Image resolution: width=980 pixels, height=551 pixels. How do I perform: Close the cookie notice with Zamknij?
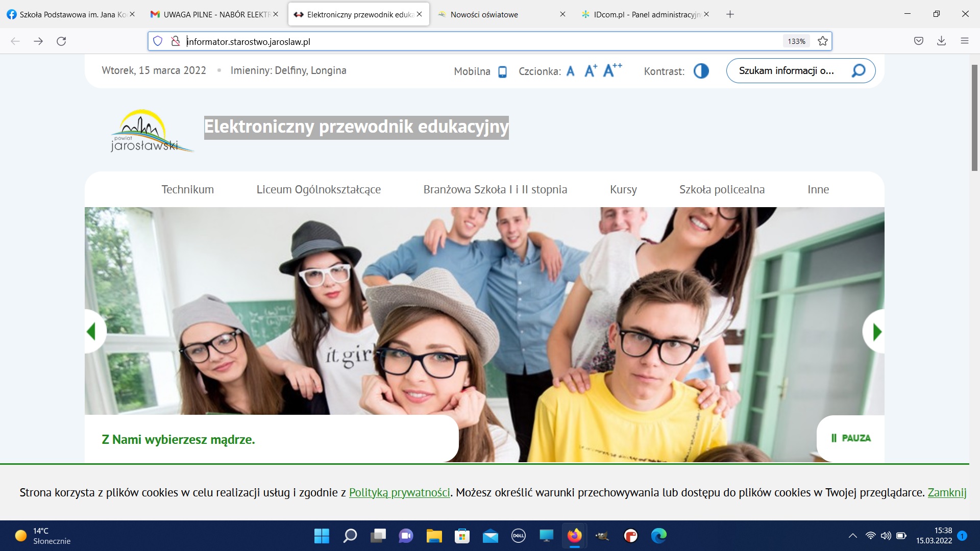pyautogui.click(x=947, y=493)
